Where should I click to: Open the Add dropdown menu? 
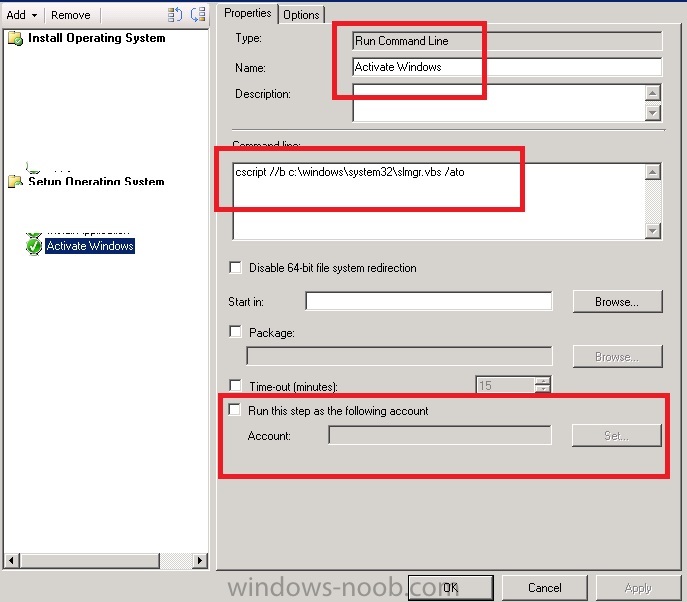point(21,15)
